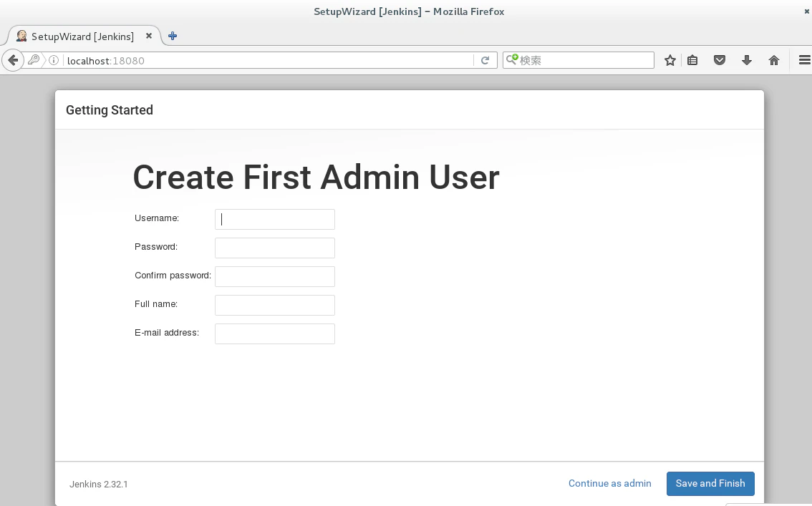Screen dimensions: 812x506
Task: Go to the Firefox home page
Action: (x=774, y=59)
